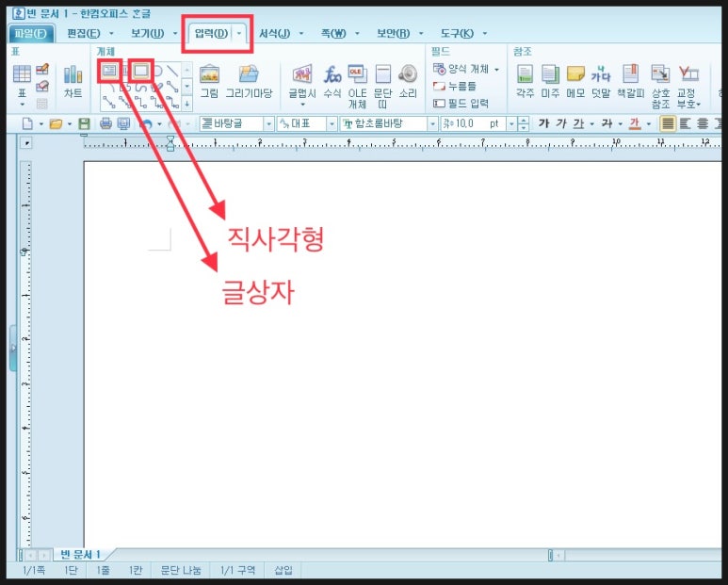Open the 입력(D) menu arrow
728x585 pixels.
(239, 33)
